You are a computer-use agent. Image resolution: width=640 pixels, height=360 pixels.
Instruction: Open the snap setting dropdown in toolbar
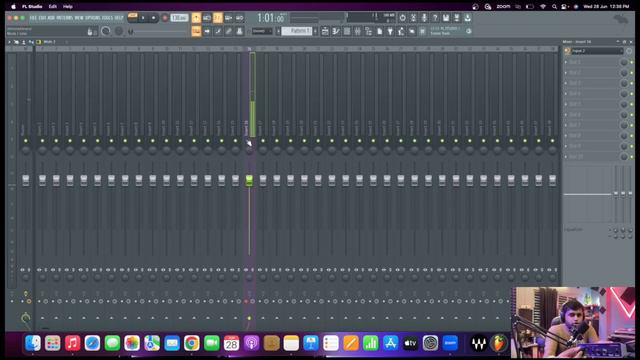pyautogui.click(x=262, y=31)
